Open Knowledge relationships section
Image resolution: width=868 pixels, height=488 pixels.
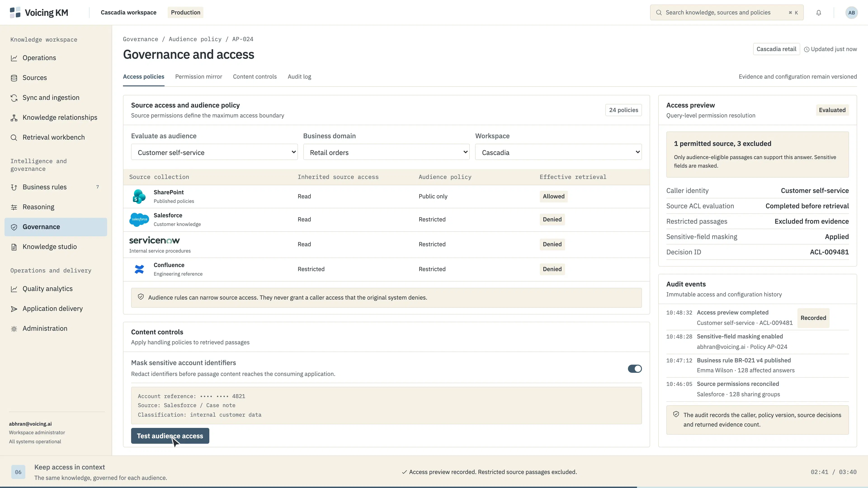point(56,117)
